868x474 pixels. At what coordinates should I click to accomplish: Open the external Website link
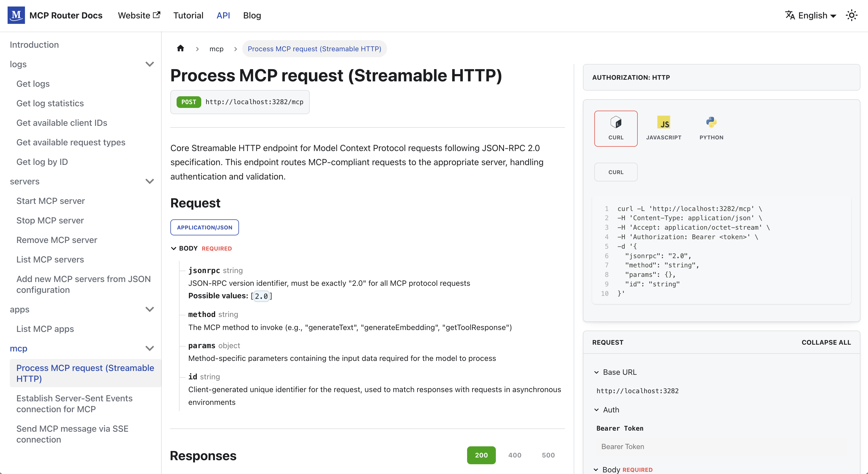[139, 15]
